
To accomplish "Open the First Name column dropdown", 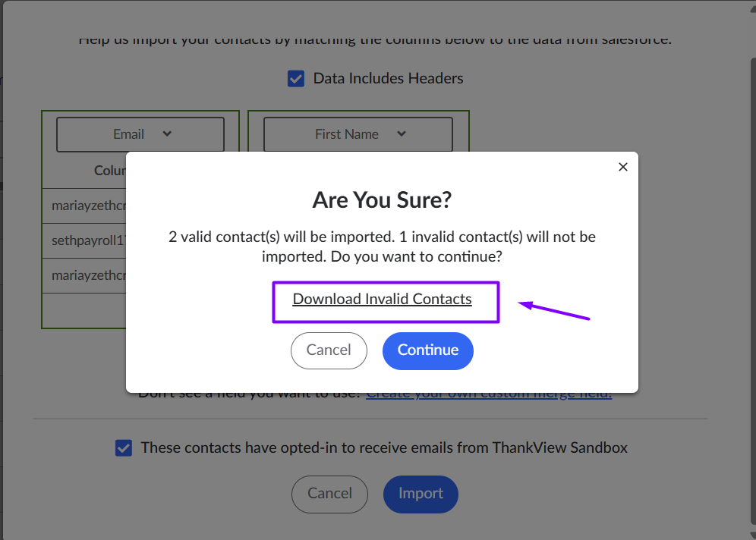I will (x=358, y=134).
